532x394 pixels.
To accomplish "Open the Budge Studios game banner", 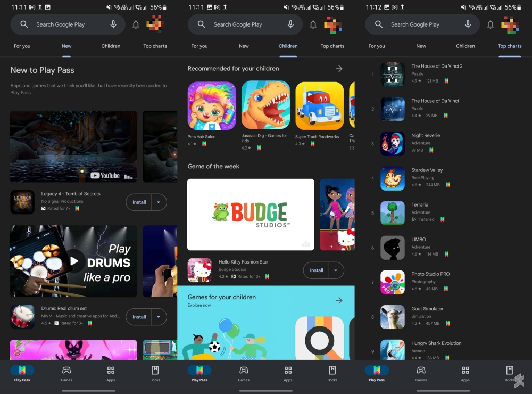I will (x=251, y=215).
